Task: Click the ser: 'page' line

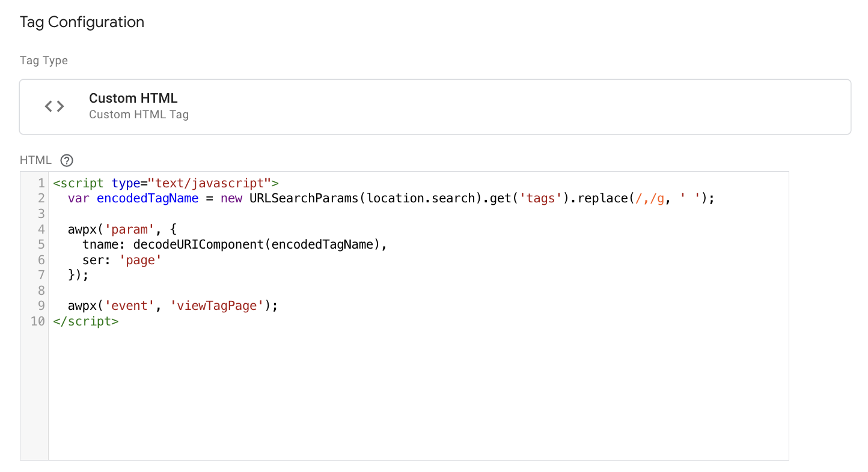Action: coord(123,260)
